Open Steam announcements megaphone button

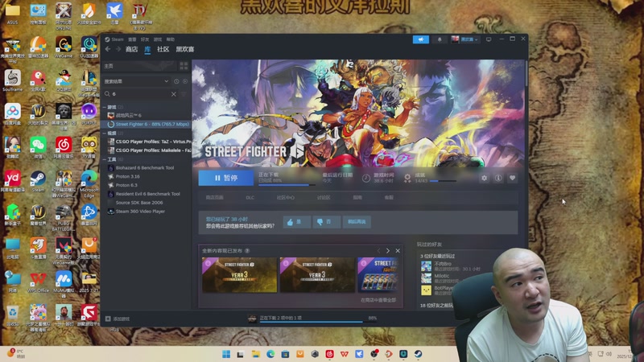click(x=420, y=39)
